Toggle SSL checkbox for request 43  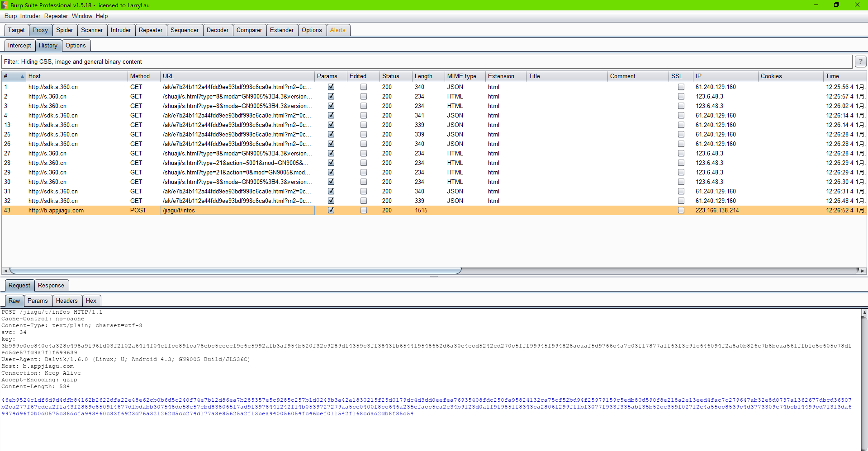681,210
